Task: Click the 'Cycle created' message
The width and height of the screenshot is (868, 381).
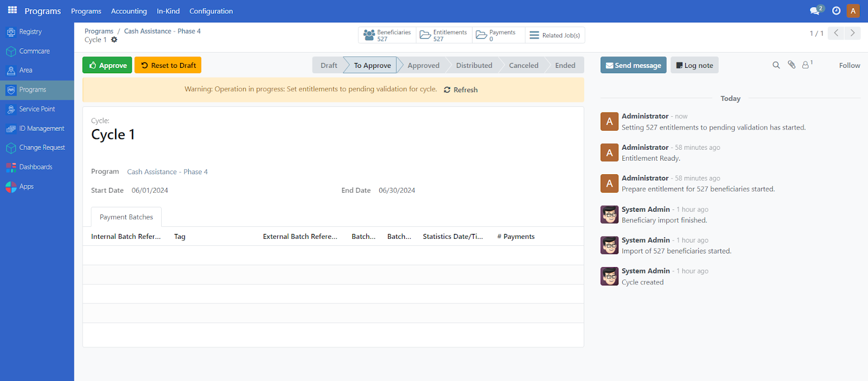Action: [642, 282]
